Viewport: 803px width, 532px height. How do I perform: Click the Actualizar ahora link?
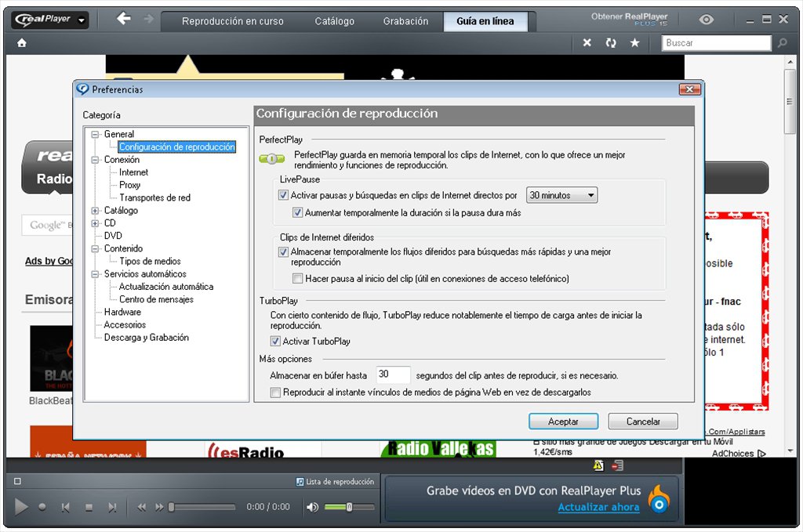[x=598, y=507]
